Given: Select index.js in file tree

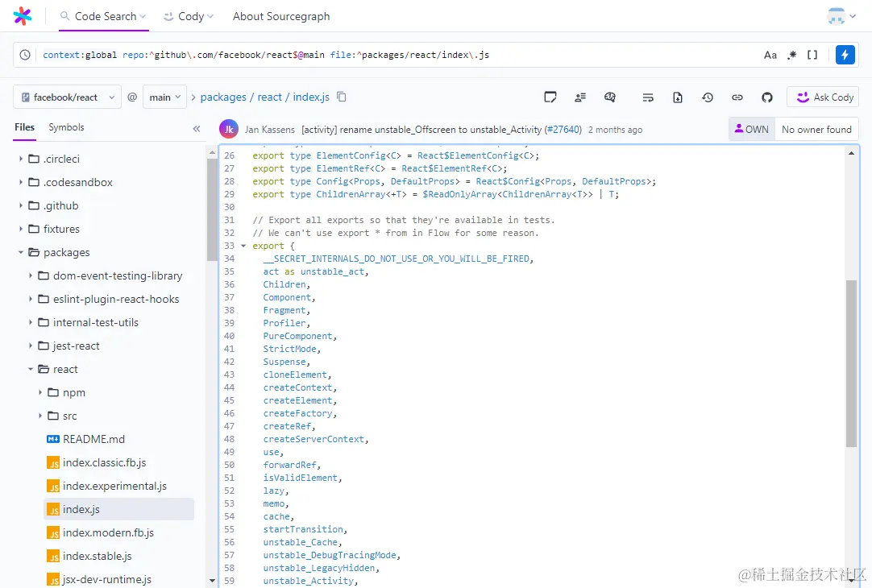Looking at the screenshot, I should click(118, 509).
